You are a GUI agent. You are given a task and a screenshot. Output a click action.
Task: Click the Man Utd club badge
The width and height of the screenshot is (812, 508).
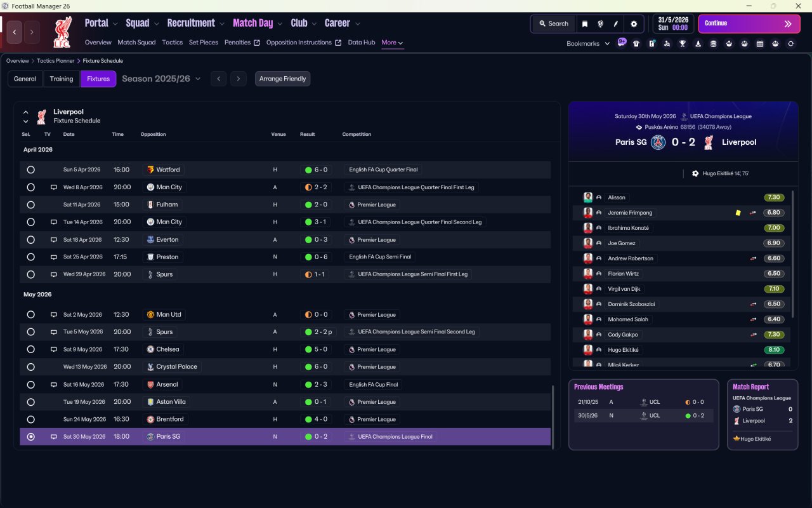(150, 314)
